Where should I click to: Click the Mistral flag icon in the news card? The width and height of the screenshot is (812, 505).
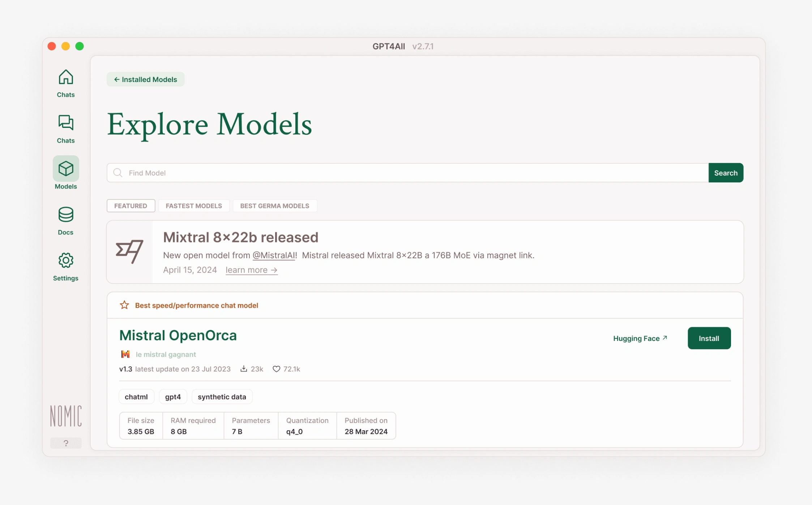click(x=129, y=251)
